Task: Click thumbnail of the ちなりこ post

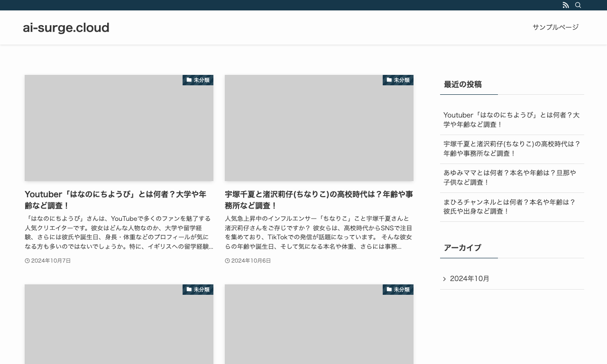Action: pyautogui.click(x=319, y=128)
